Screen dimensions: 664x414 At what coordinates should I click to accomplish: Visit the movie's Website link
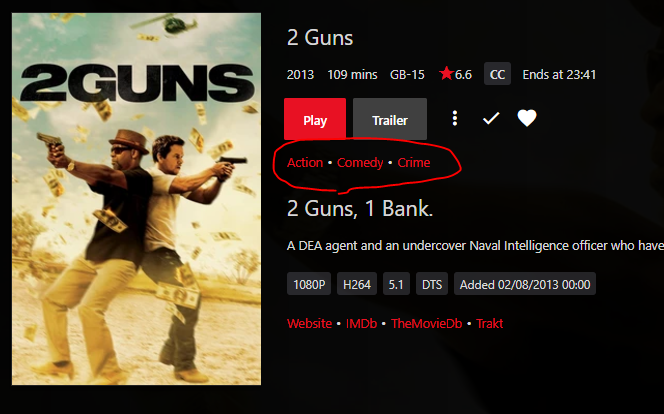point(310,323)
